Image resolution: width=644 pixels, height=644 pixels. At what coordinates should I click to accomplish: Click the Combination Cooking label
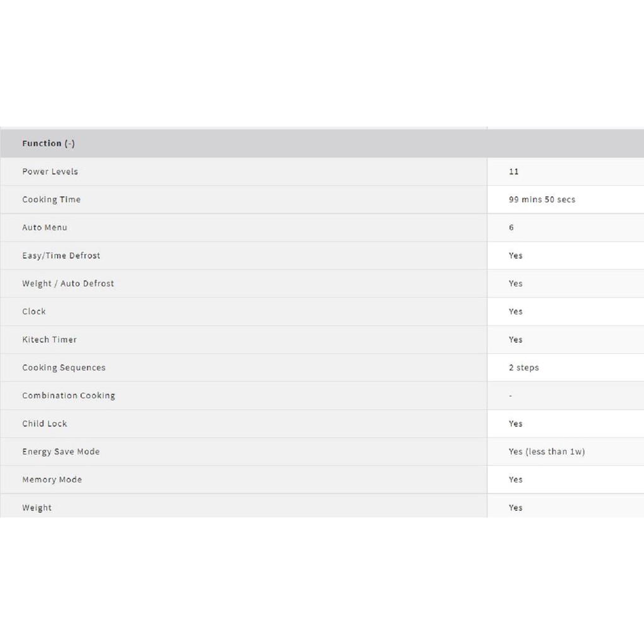pyautogui.click(x=69, y=396)
